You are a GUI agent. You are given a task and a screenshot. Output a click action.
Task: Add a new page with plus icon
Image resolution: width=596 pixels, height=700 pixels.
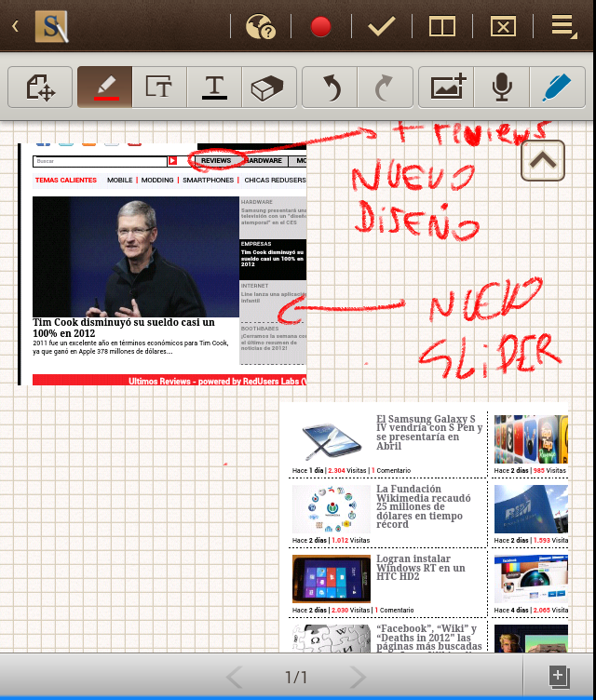click(559, 677)
